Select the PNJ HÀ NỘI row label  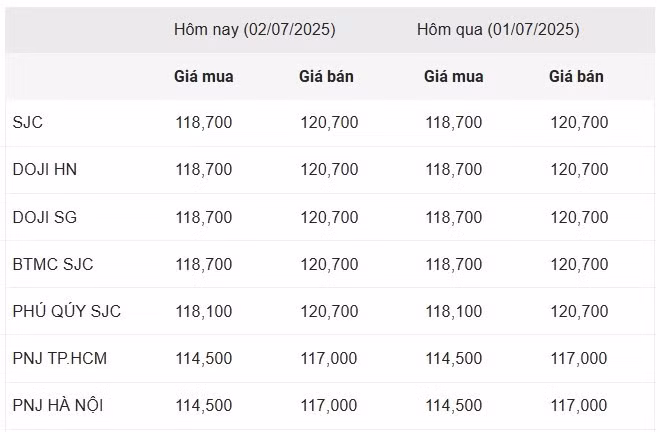pyautogui.click(x=58, y=405)
